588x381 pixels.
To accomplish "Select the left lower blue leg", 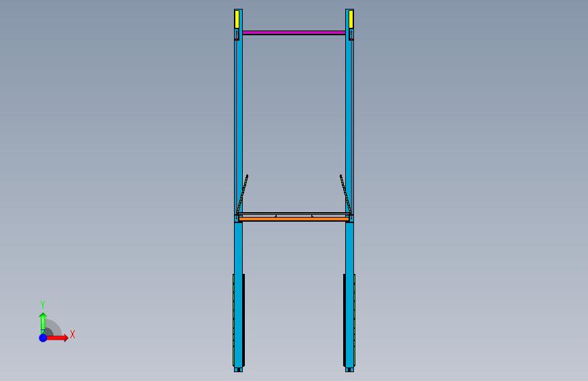I will pos(238,294).
